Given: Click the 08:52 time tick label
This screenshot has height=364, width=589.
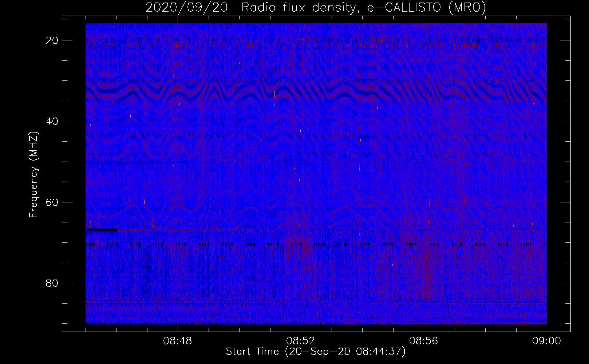Looking at the screenshot, I should (x=301, y=341).
